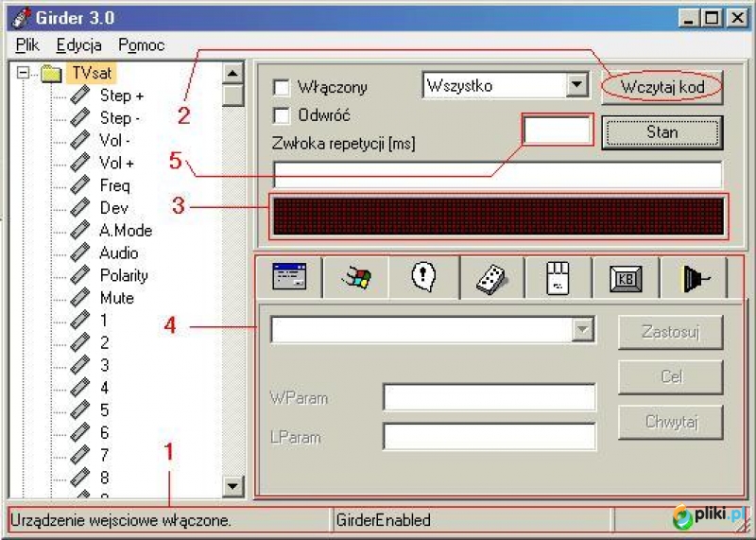Viewport: 756px width, 540px height.
Task: Select the command labeled 6
Action: click(105, 433)
